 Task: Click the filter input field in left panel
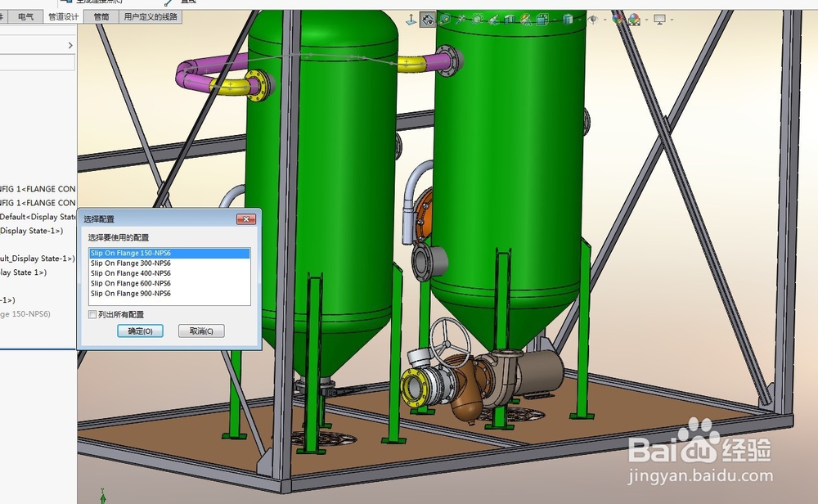(x=37, y=63)
